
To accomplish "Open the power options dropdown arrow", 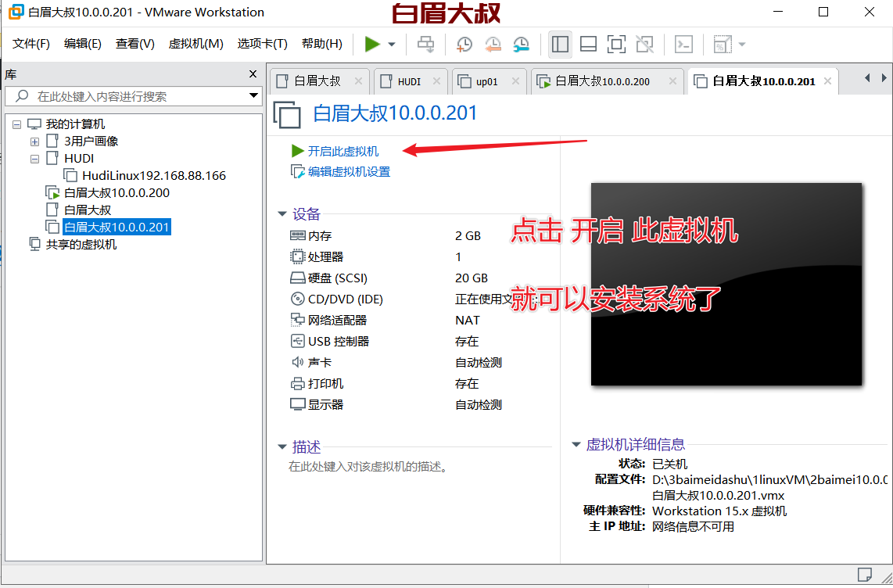I will pyautogui.click(x=392, y=45).
